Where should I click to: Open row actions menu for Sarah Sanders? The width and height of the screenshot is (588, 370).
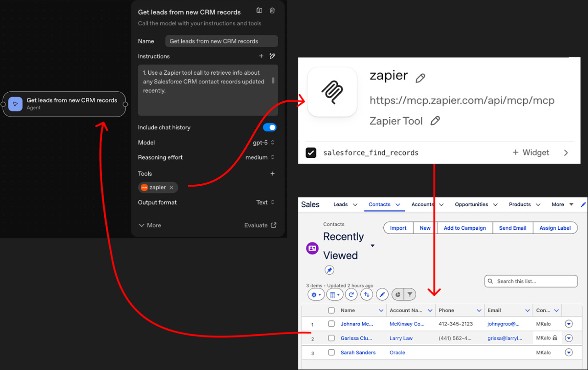coord(569,353)
